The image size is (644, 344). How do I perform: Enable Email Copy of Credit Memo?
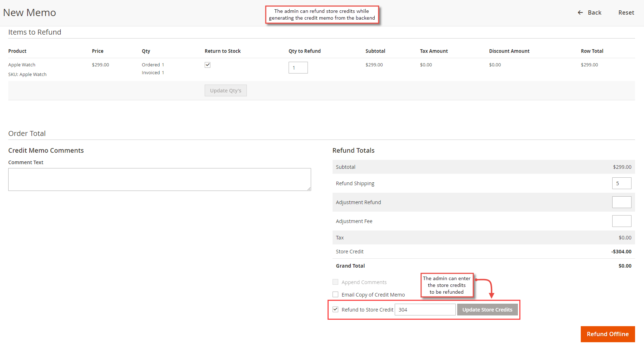(335, 294)
